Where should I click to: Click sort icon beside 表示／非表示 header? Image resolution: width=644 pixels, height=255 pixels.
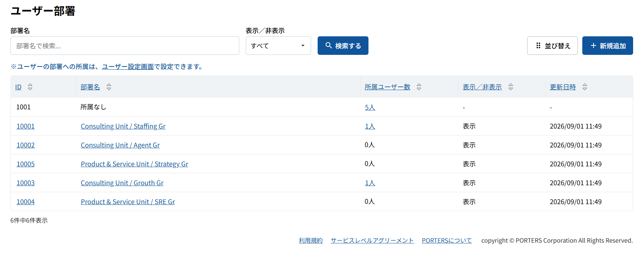click(511, 87)
